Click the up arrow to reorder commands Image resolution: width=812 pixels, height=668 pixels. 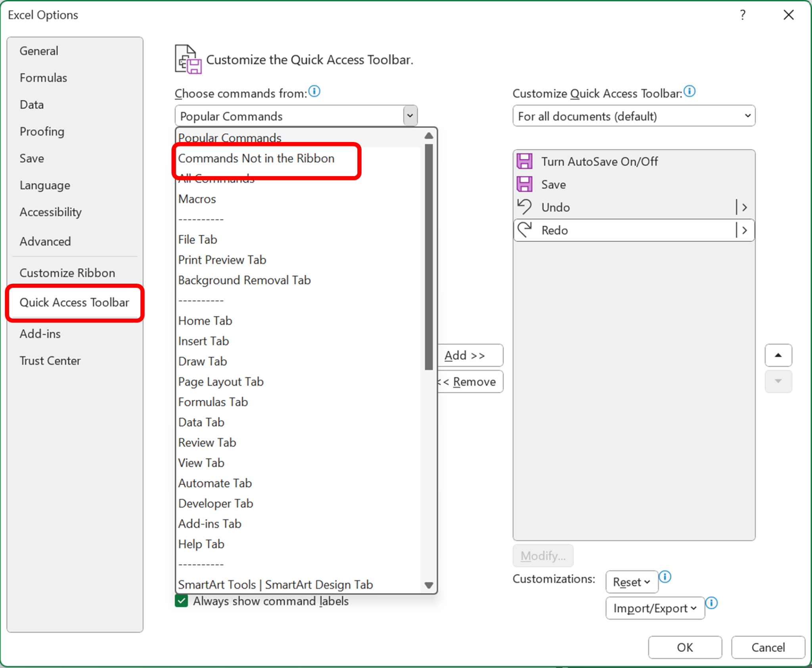point(778,355)
